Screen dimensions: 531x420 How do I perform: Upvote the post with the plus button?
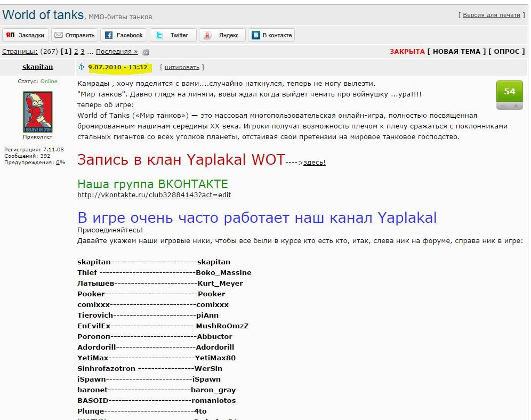[x=516, y=106]
